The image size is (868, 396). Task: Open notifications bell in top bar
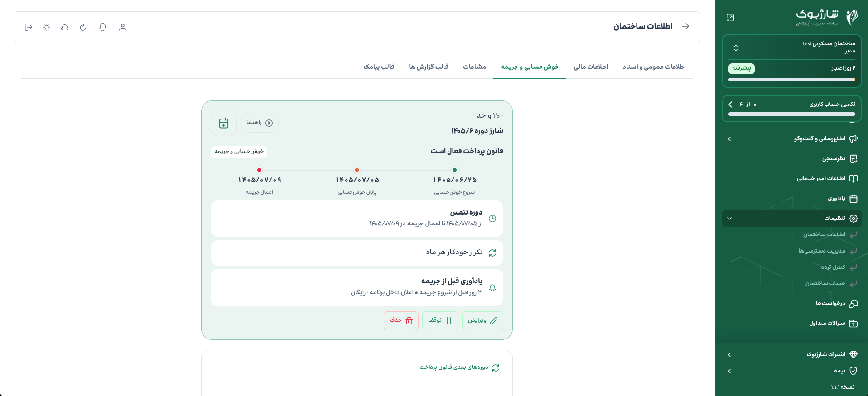(x=103, y=27)
